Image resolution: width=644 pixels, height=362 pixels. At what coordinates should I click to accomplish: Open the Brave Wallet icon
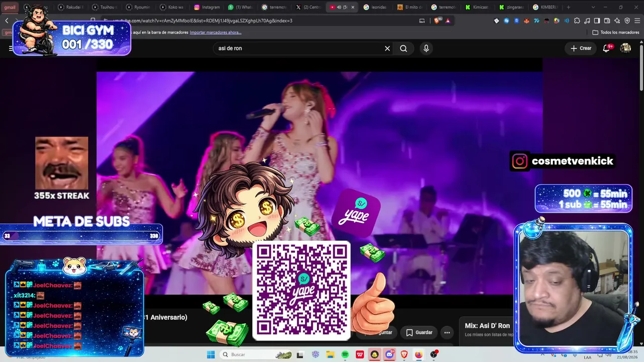pos(607,21)
